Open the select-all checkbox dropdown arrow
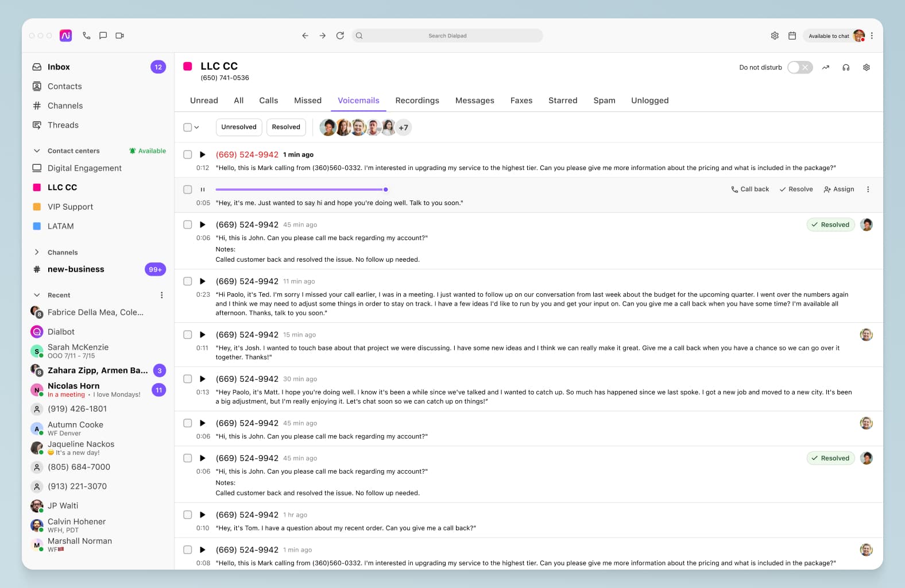Viewport: 905px width, 588px height. click(196, 127)
